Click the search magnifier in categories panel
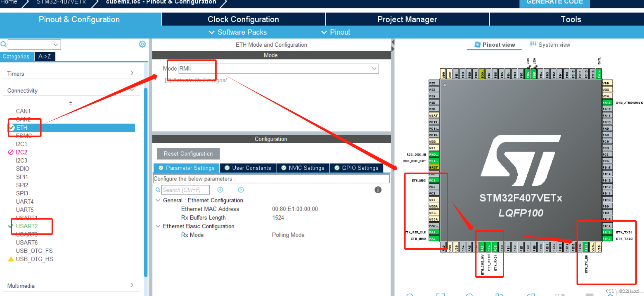Screen dimensions: 644x296 click(x=3, y=44)
